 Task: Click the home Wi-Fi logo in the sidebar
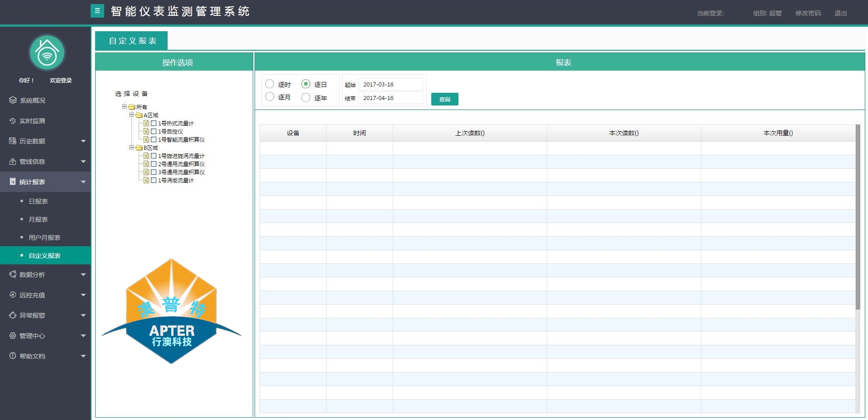[x=47, y=52]
